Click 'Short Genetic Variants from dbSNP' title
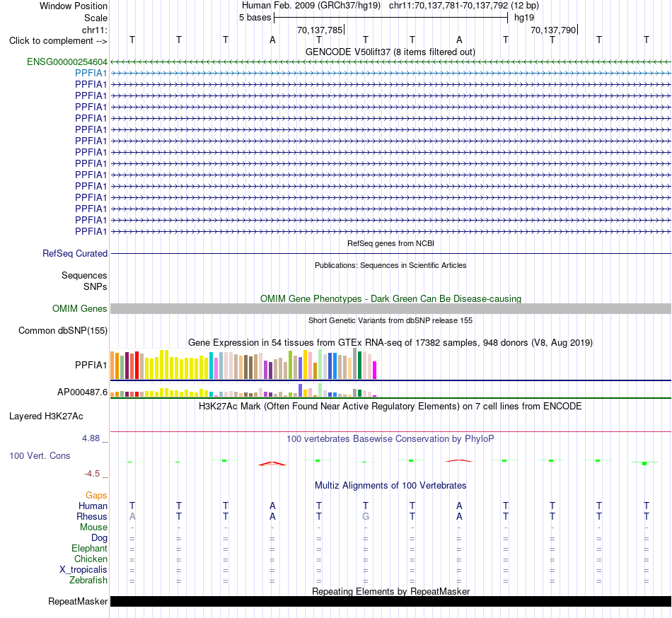 click(390, 320)
